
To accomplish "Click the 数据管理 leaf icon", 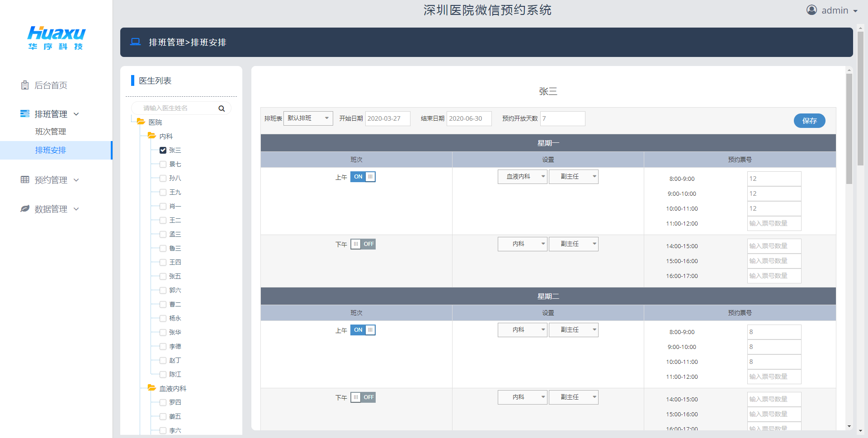I will [25, 209].
